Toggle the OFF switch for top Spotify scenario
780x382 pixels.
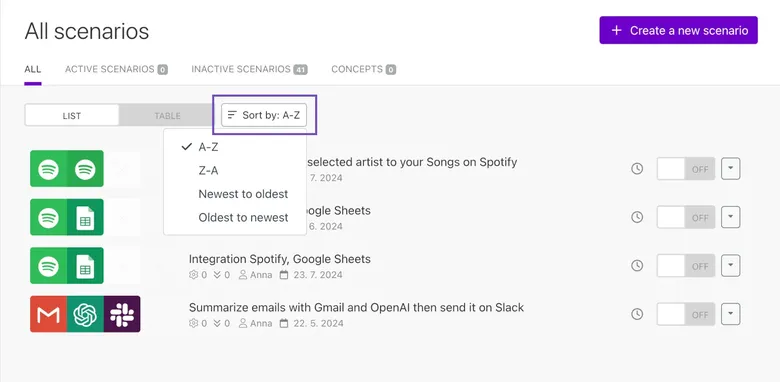point(686,169)
